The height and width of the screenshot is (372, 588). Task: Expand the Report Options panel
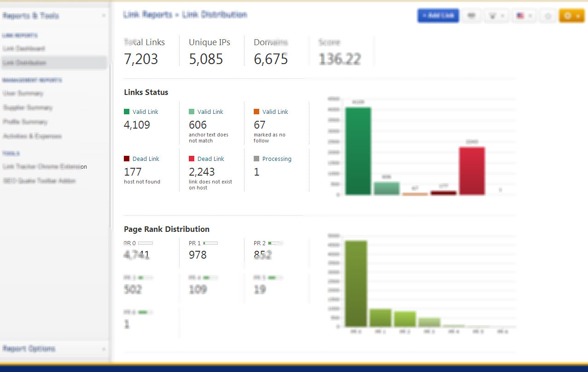(x=103, y=349)
